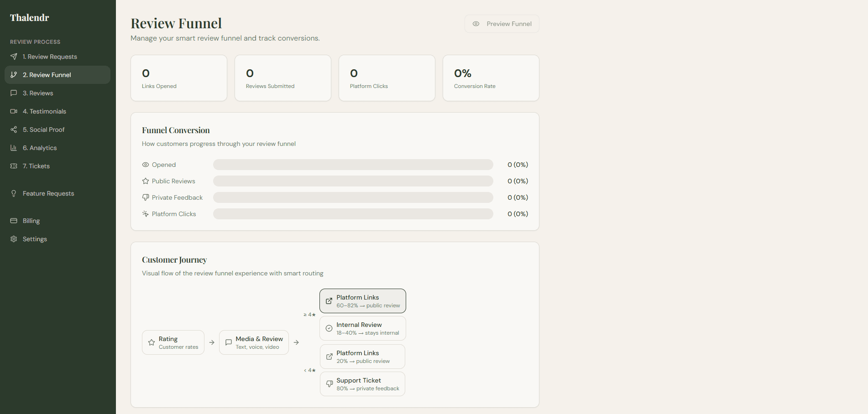
Task: Click the star icon beside Public Reviews
Action: pyautogui.click(x=145, y=181)
